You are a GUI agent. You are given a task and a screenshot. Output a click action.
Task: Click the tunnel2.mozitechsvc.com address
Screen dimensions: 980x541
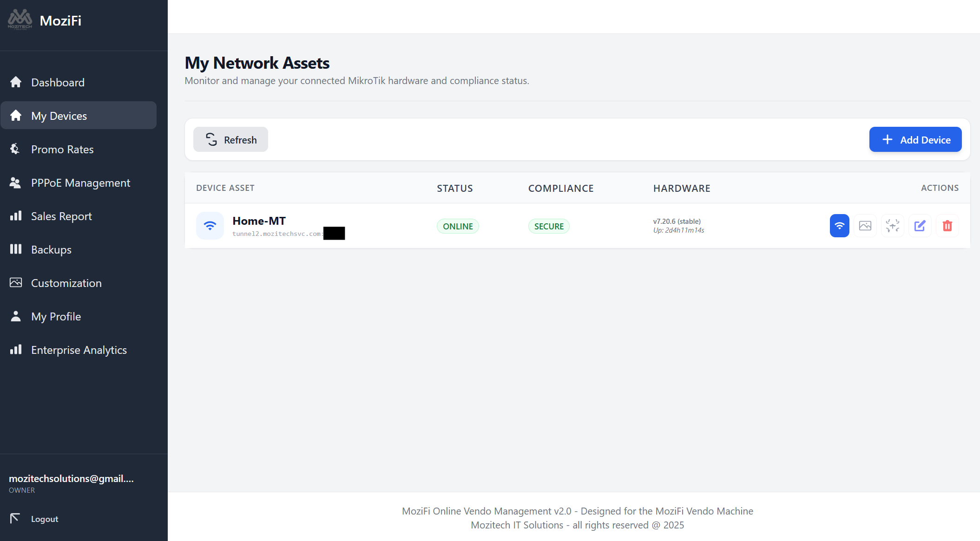tap(277, 234)
